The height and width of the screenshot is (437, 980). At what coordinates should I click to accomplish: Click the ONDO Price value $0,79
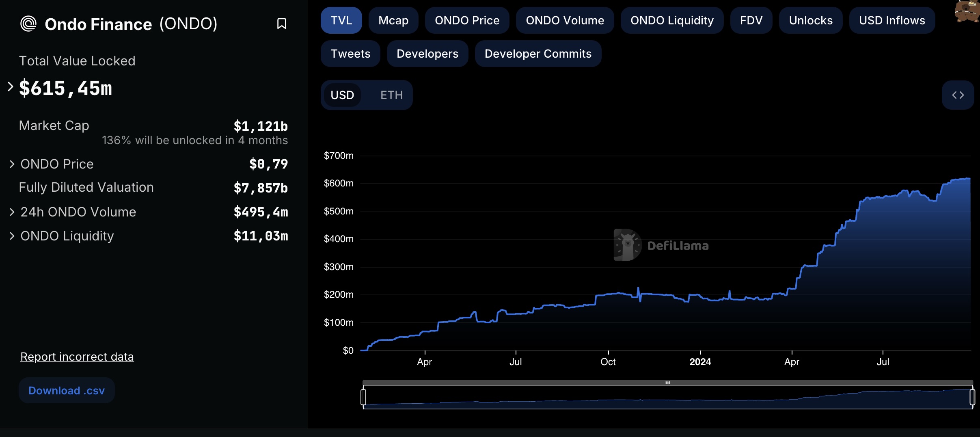click(268, 164)
